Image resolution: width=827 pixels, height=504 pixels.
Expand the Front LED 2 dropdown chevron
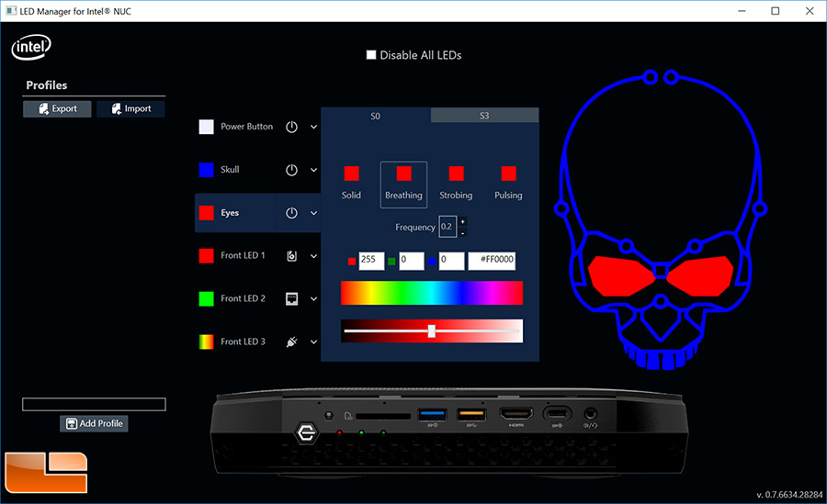pyautogui.click(x=314, y=299)
